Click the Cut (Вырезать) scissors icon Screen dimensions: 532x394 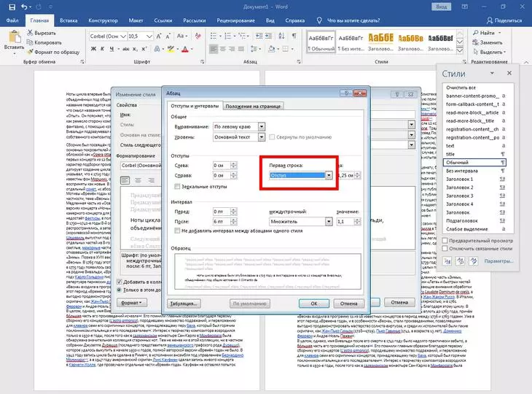tap(29, 34)
